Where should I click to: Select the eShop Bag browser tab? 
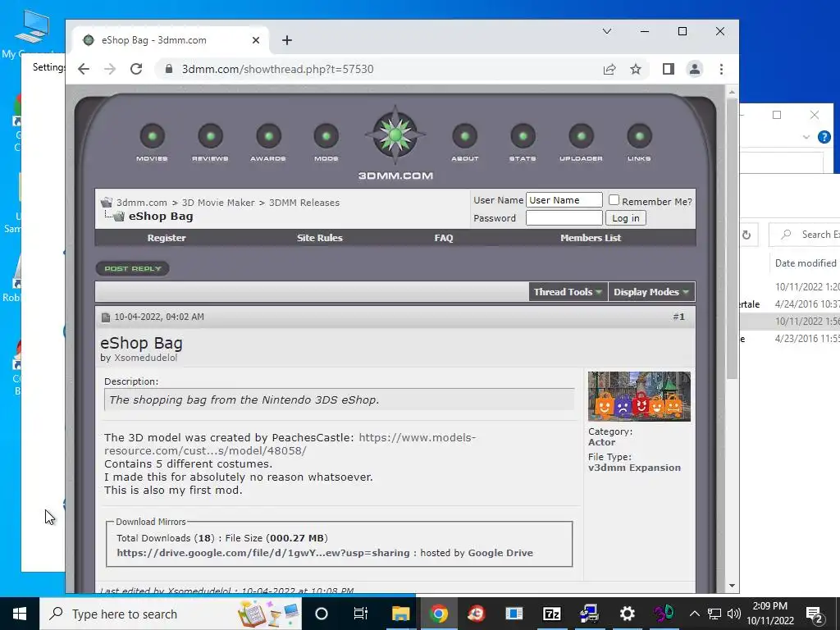click(171, 40)
